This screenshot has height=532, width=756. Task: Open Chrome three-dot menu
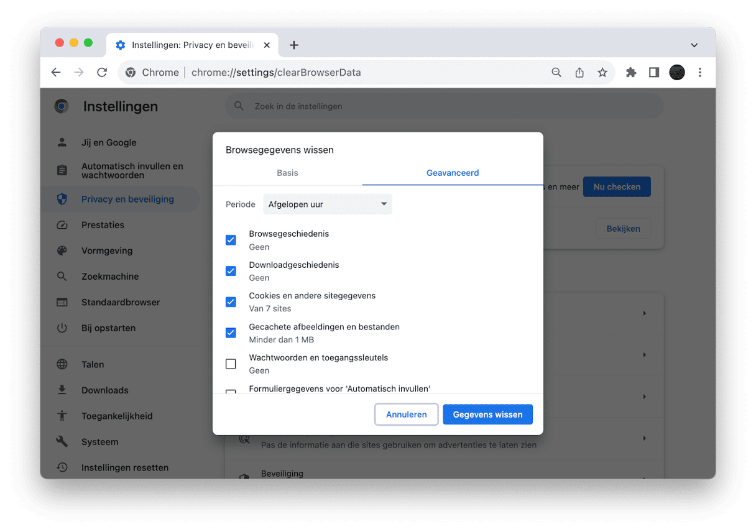tap(700, 73)
